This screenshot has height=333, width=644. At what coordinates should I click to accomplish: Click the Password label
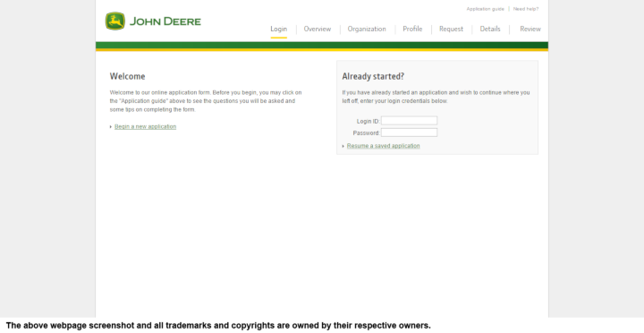[367, 133]
